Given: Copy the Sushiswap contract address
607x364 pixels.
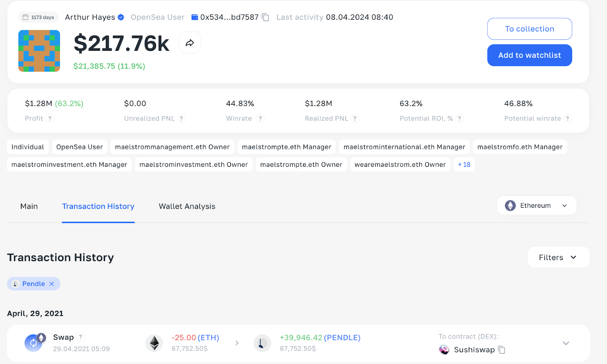Looking at the screenshot, I should tap(502, 350).
